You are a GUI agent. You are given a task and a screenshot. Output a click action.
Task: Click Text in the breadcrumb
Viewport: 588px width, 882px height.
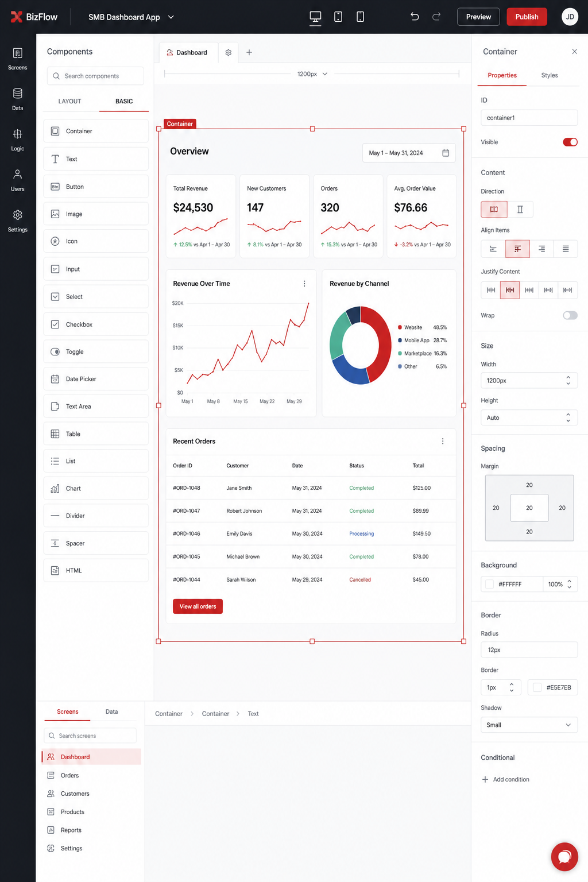[253, 714]
